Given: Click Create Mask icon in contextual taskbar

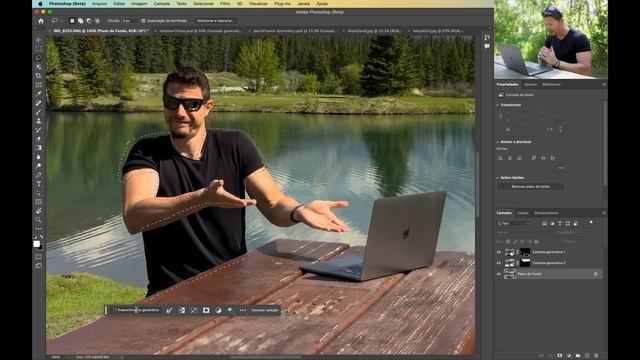Looking at the screenshot, I should [206, 310].
